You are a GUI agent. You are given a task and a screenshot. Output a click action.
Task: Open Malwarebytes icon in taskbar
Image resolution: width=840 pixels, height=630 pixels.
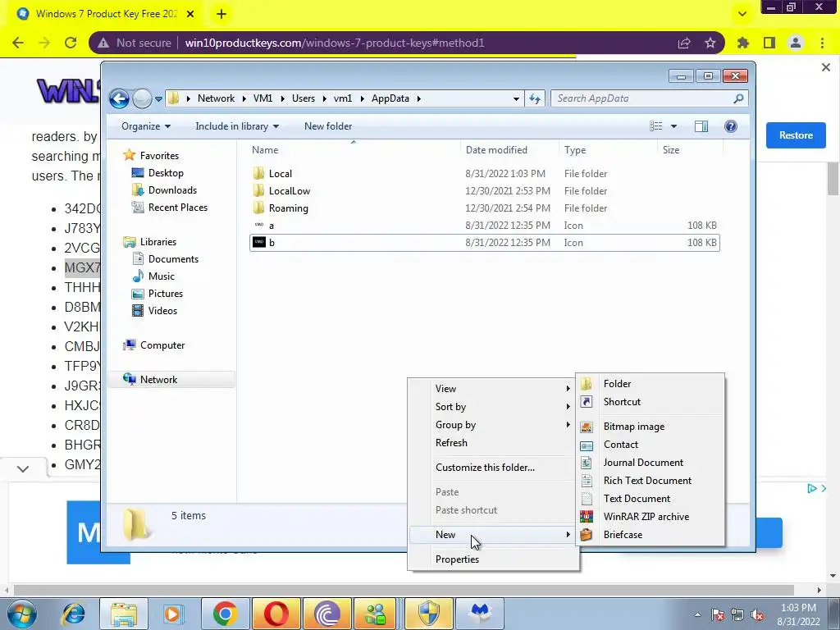tap(480, 614)
